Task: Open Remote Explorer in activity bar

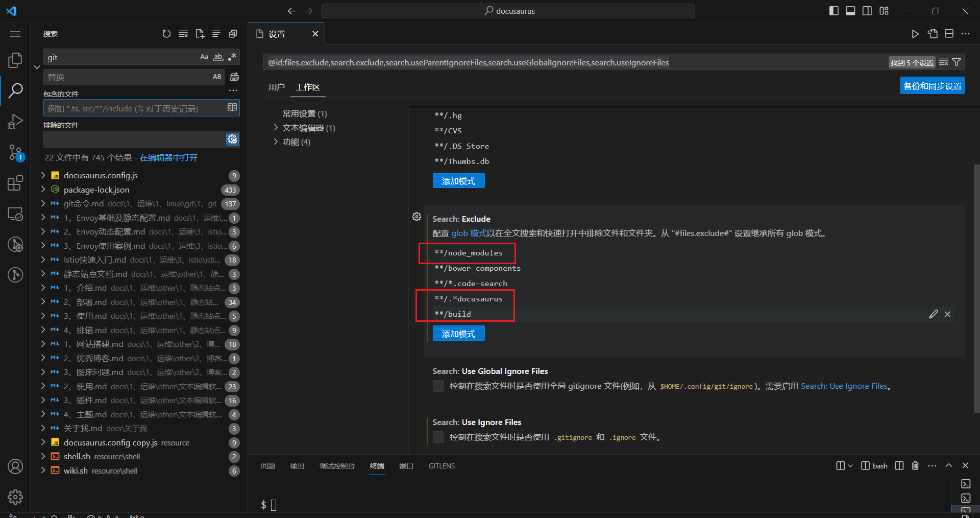Action: [x=15, y=214]
